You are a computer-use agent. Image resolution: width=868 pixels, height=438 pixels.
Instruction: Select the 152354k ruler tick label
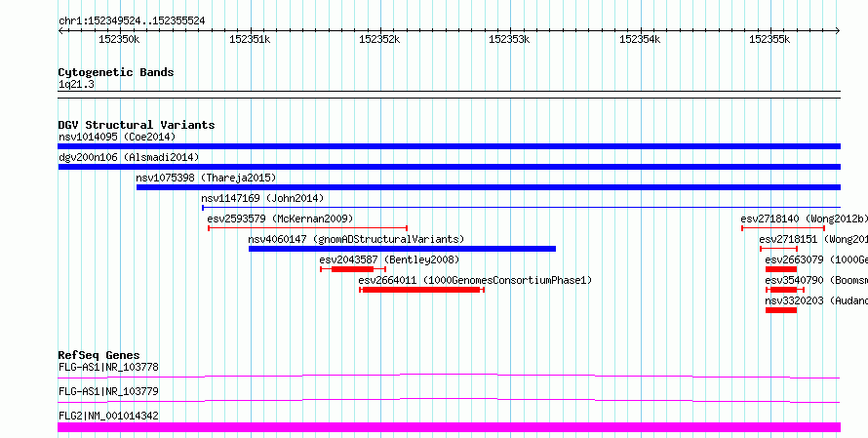pos(640,39)
